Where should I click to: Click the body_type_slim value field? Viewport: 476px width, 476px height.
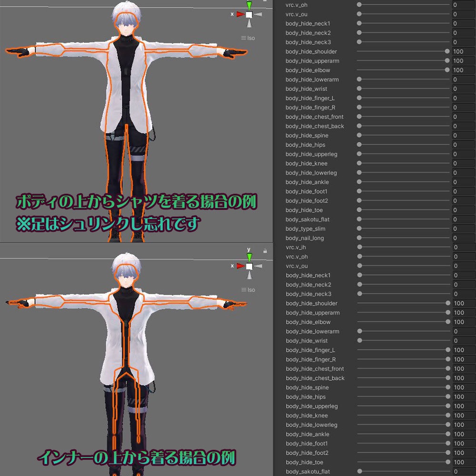pos(464,228)
